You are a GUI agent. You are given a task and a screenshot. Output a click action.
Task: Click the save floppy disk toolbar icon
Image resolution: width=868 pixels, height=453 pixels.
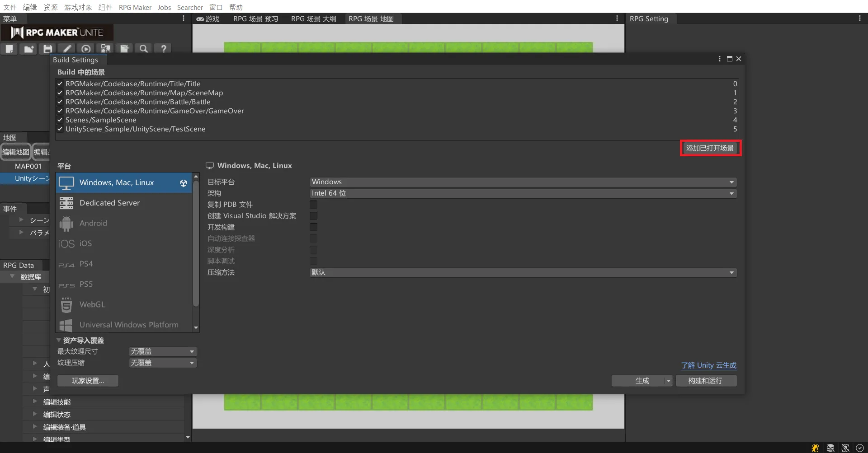pyautogui.click(x=47, y=48)
